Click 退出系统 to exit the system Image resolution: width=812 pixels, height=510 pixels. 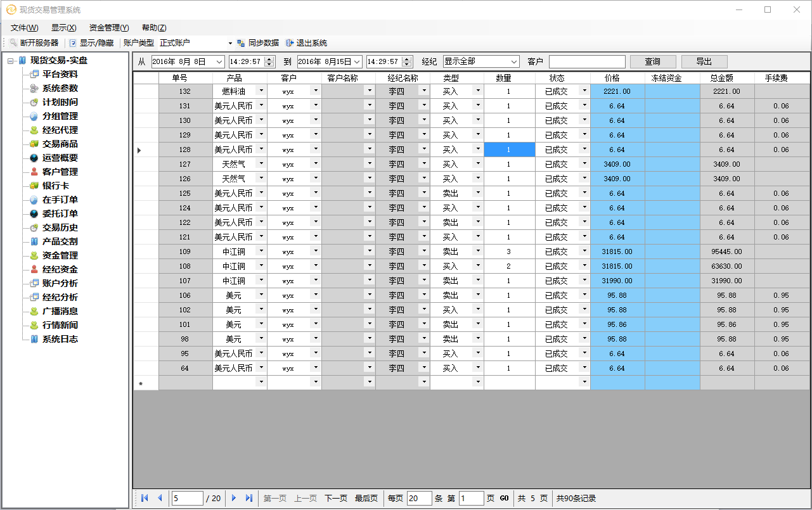click(306, 43)
